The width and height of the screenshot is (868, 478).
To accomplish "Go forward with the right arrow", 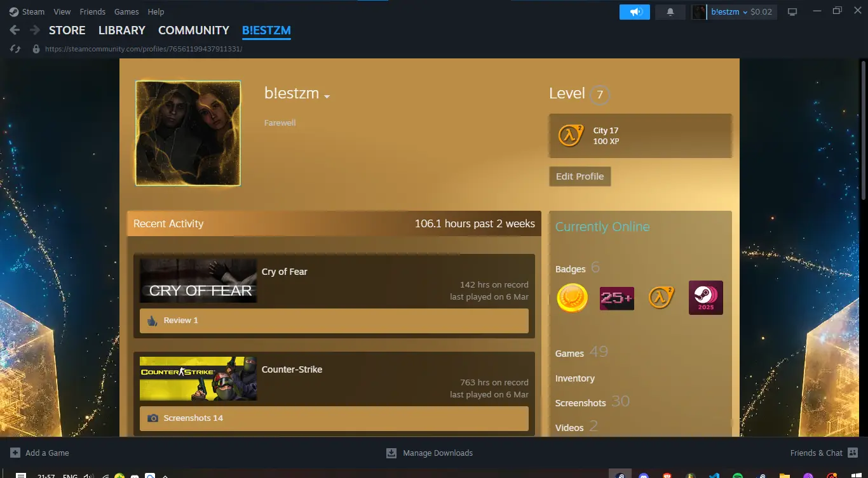I will click(35, 30).
